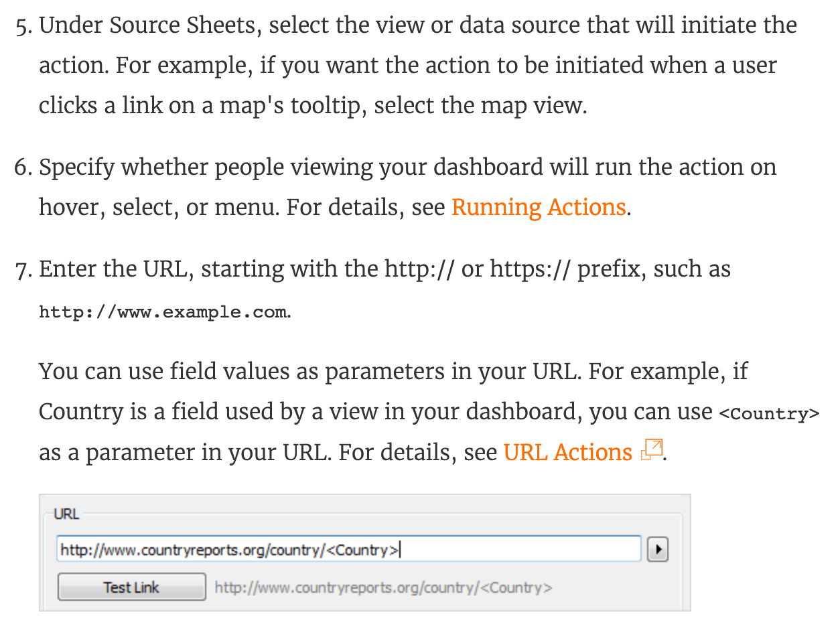This screenshot has height=643, width=840.
Task: Click inside the URL text input field
Action: pos(348,550)
